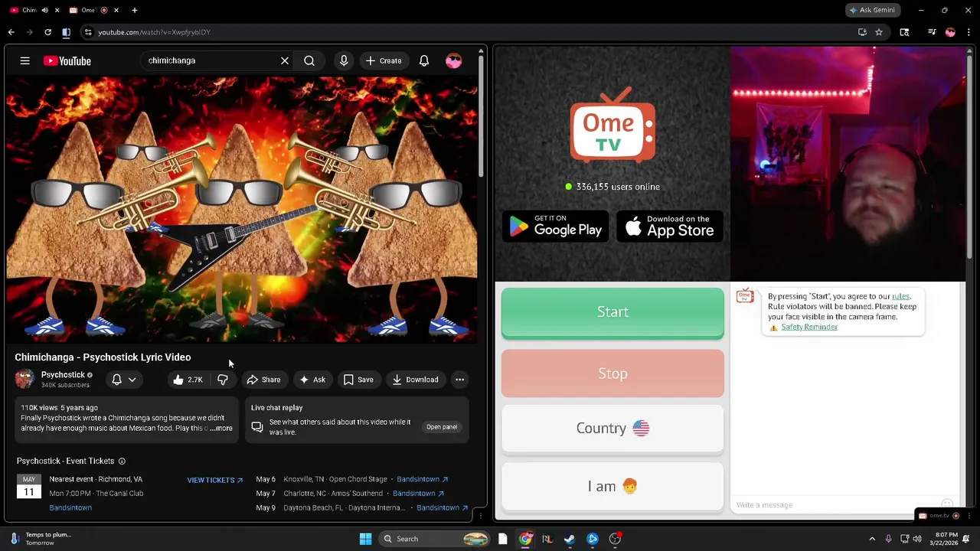This screenshot has height=551, width=980.
Task: Show hidden system tray icons
Action: (872, 539)
